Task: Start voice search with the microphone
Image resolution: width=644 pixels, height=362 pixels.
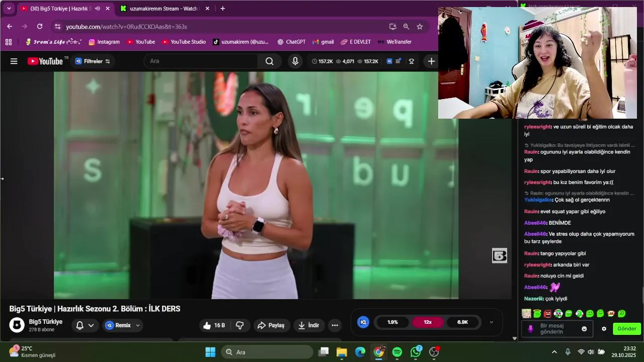Action: (x=295, y=61)
